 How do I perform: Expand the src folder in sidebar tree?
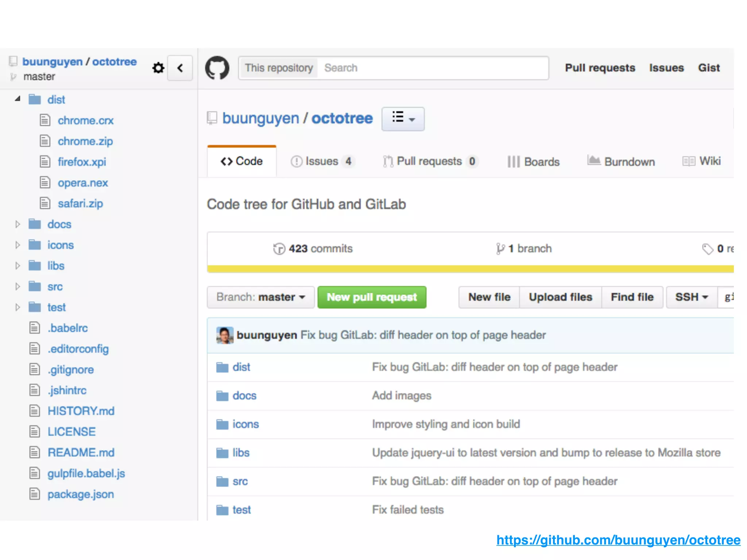(17, 287)
